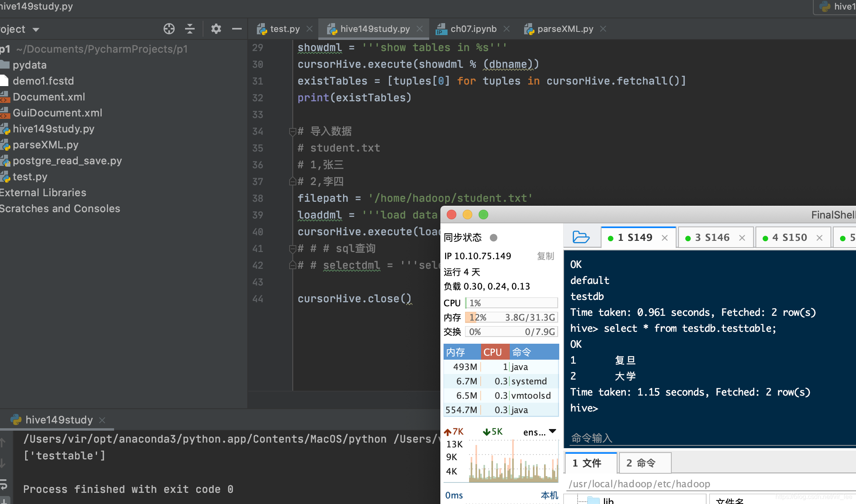
Task: Open project panel settings gear
Action: point(216,29)
